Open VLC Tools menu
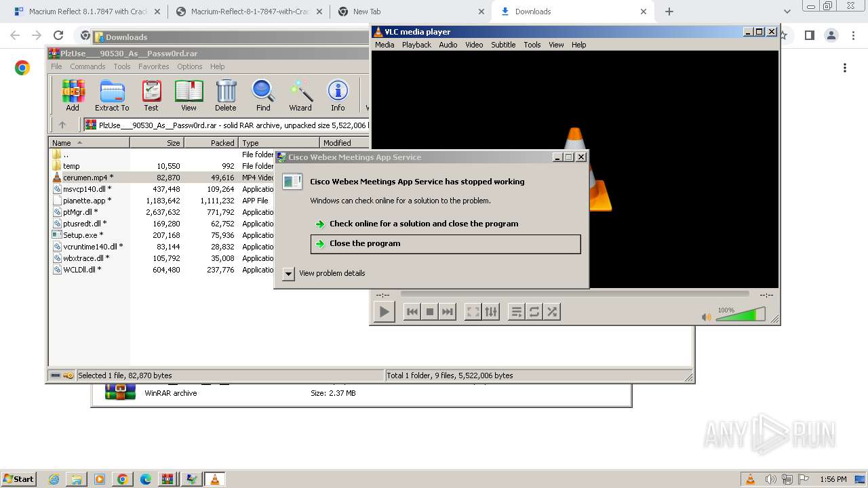Screen dimensions: 868x488 pos(532,45)
